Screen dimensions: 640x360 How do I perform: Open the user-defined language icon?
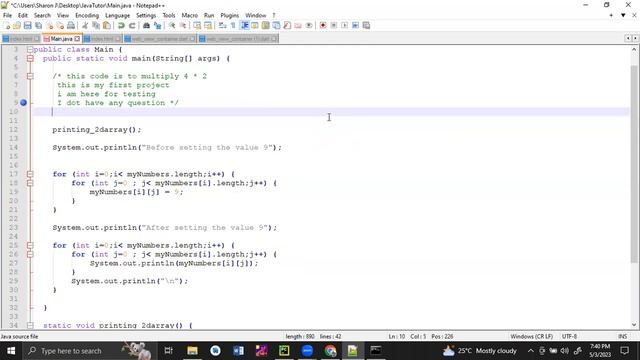click(x=255, y=25)
